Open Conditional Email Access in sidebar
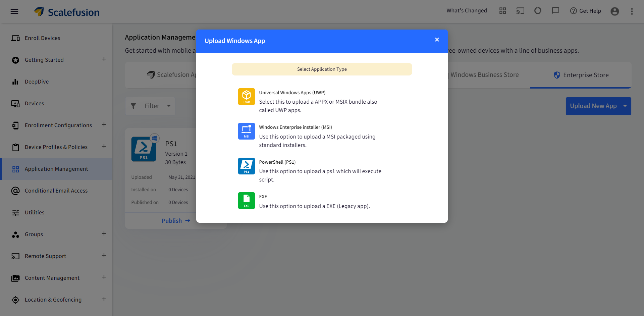 pos(56,191)
